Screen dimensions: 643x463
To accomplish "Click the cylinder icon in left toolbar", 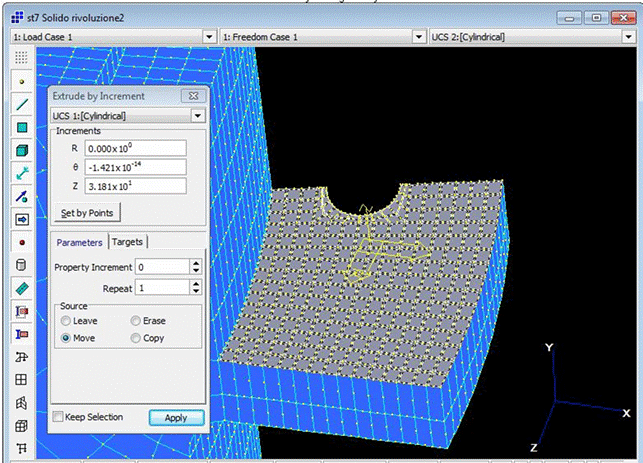I will tap(21, 265).
